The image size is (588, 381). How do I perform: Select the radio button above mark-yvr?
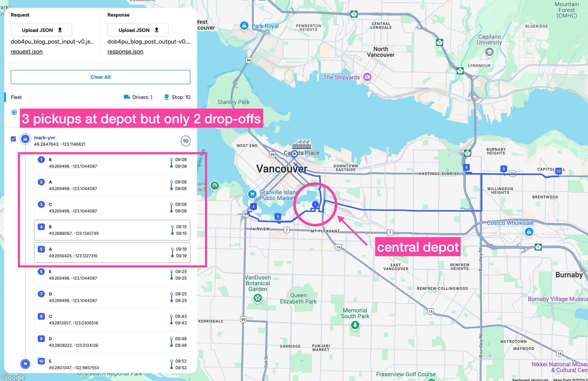point(14,112)
